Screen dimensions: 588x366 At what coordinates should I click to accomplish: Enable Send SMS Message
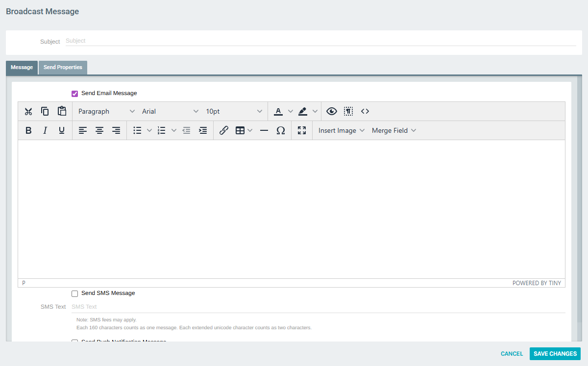click(74, 293)
